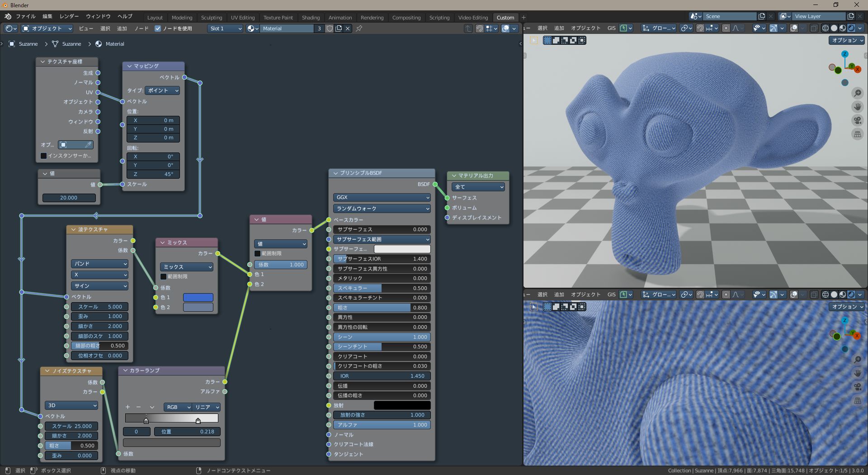The width and height of the screenshot is (868, 475).
Task: Add a workspace with the plus tab button
Action: click(x=524, y=18)
